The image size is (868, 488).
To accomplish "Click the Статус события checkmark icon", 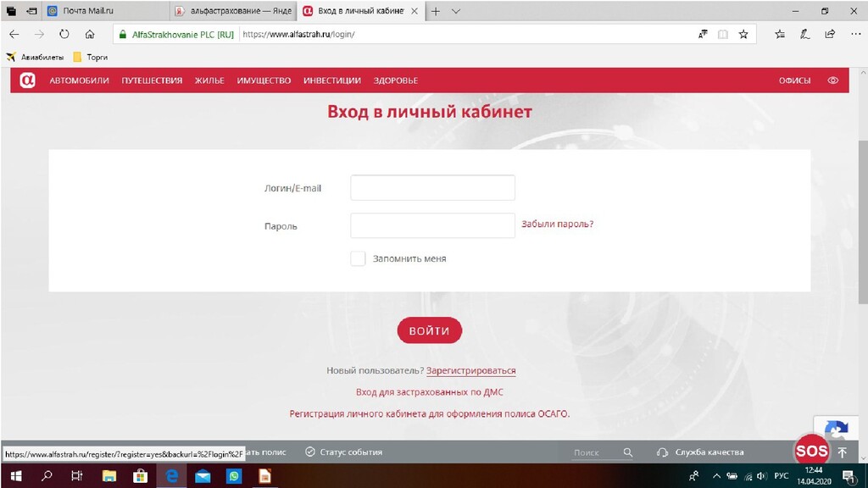I will (x=310, y=452).
